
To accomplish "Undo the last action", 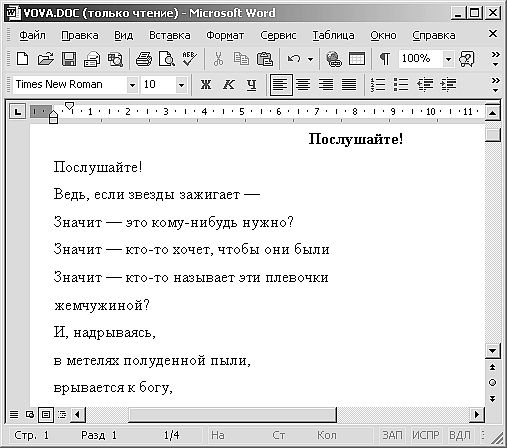I will 294,59.
